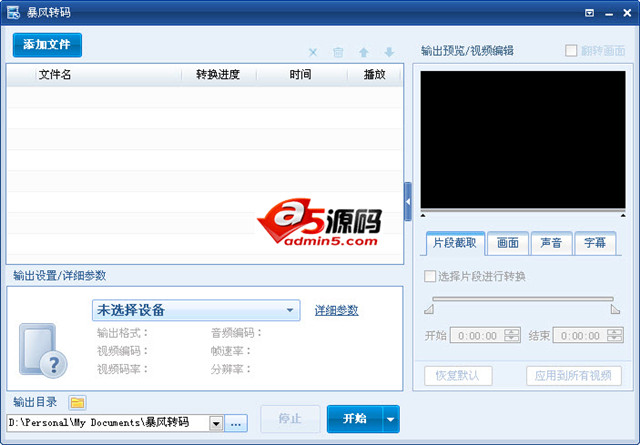The height and width of the screenshot is (445, 640).
Task: Open the title bar menu dropdown icon
Action: [x=589, y=13]
